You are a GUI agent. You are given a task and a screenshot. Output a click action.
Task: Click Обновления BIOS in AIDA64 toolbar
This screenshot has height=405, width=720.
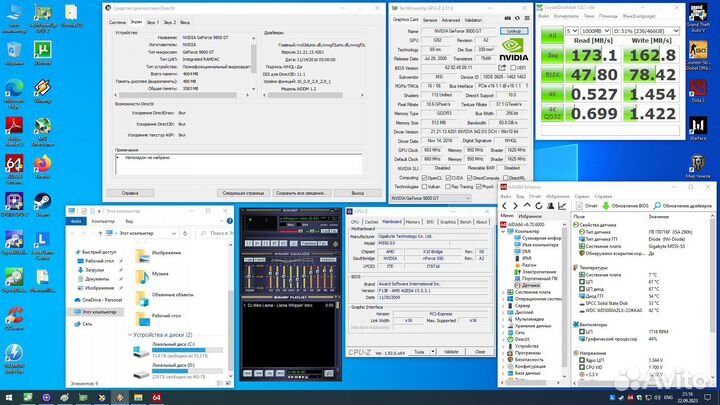pyautogui.click(x=625, y=206)
